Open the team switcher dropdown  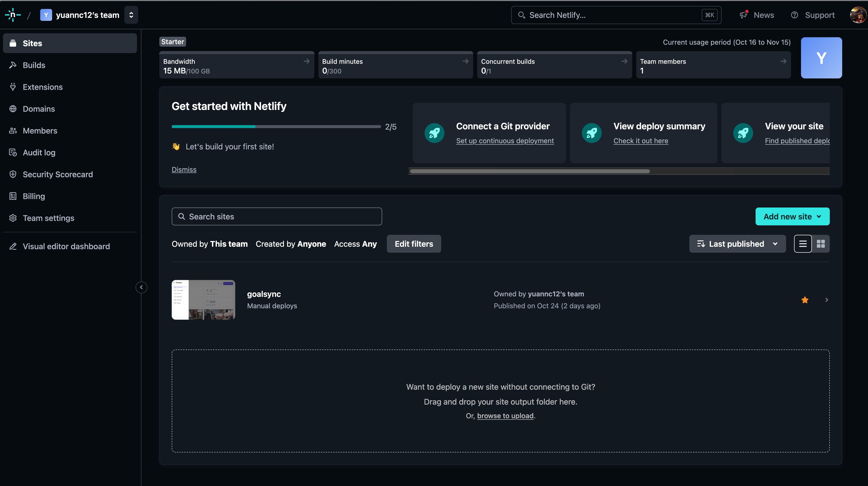tap(131, 15)
